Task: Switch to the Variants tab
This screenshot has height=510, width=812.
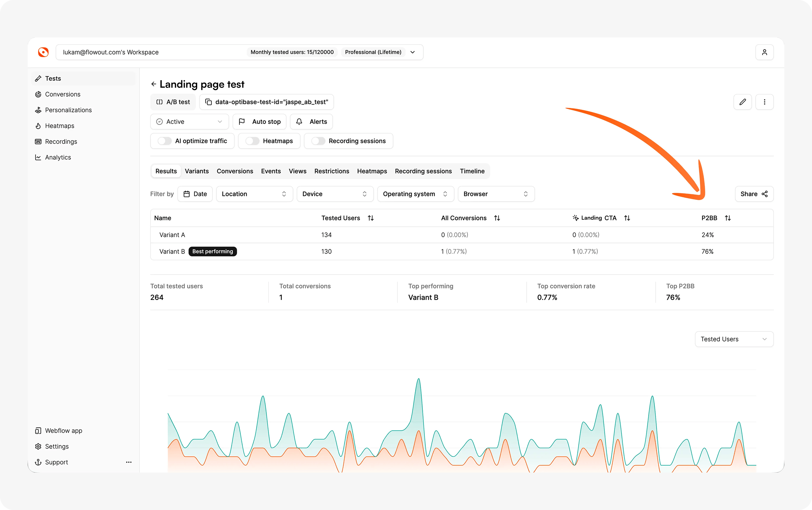Action: [197, 171]
